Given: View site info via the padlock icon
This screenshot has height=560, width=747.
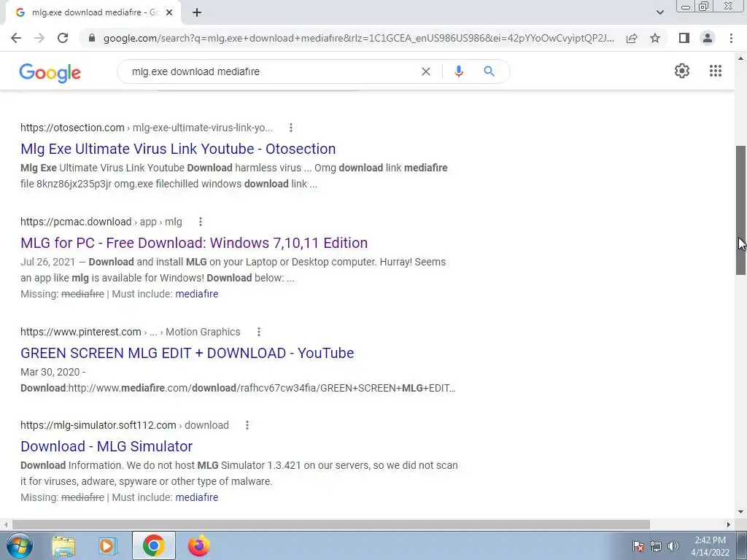Looking at the screenshot, I should (x=92, y=38).
